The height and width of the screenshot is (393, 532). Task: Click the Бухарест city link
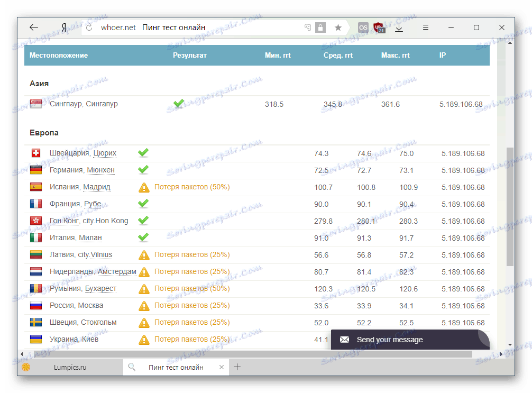pyautogui.click(x=101, y=289)
